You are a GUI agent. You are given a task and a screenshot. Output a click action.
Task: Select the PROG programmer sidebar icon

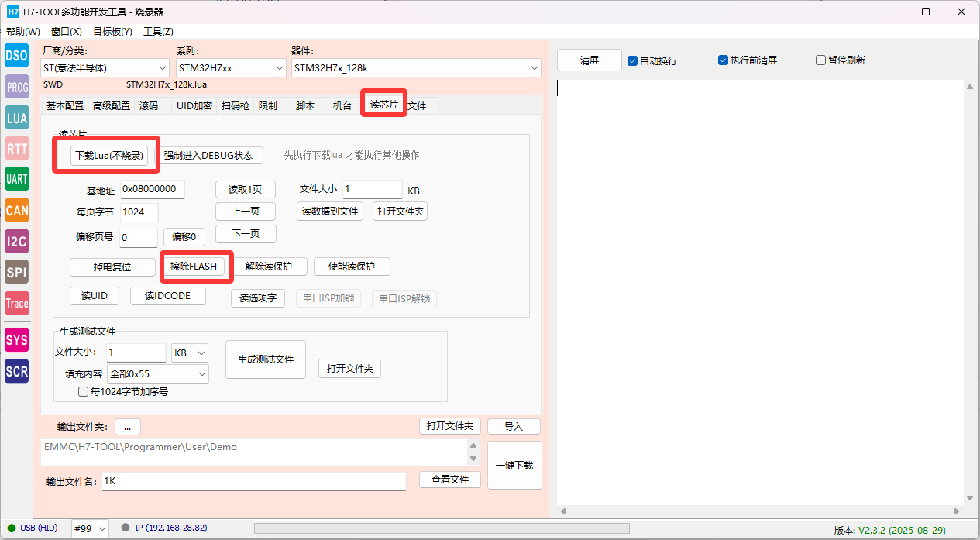tap(16, 87)
